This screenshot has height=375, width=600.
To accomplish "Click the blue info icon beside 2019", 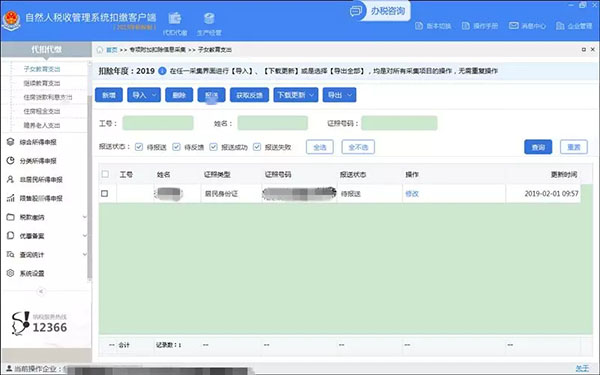I will [x=162, y=71].
